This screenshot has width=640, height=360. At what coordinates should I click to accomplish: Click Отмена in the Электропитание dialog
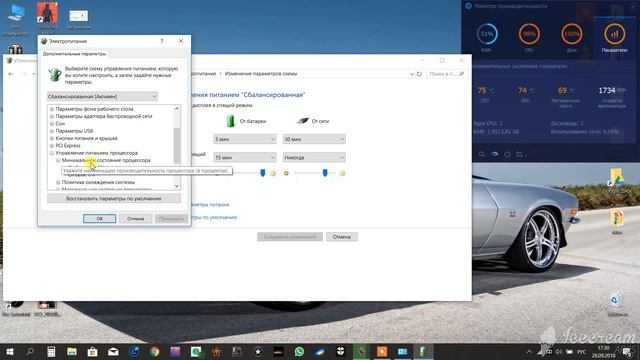136,219
